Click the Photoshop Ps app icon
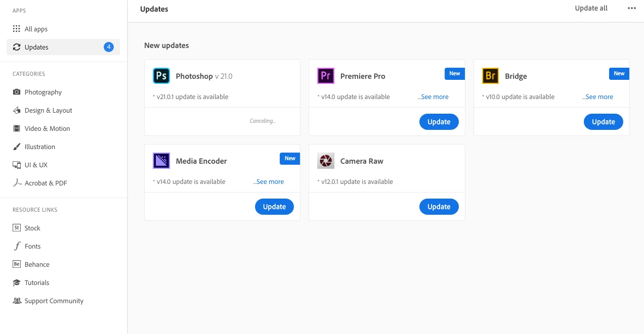 click(161, 76)
